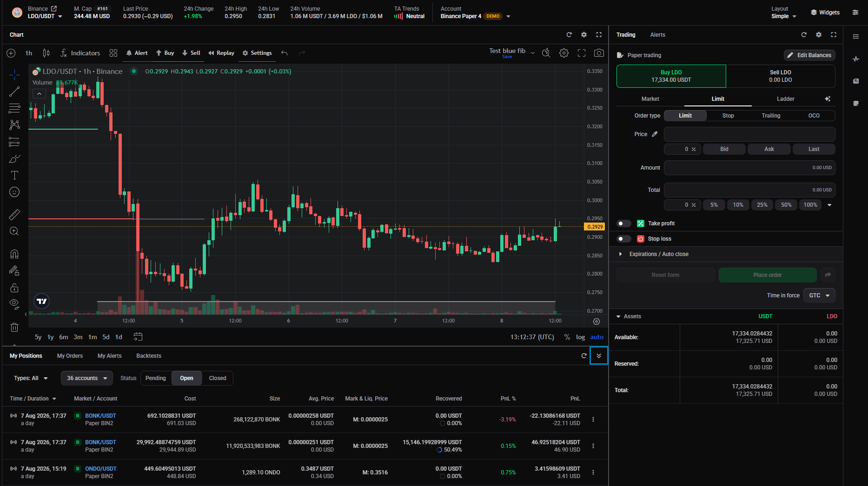This screenshot has height=486, width=868.
Task: Toggle auto scale on chart
Action: (x=597, y=337)
